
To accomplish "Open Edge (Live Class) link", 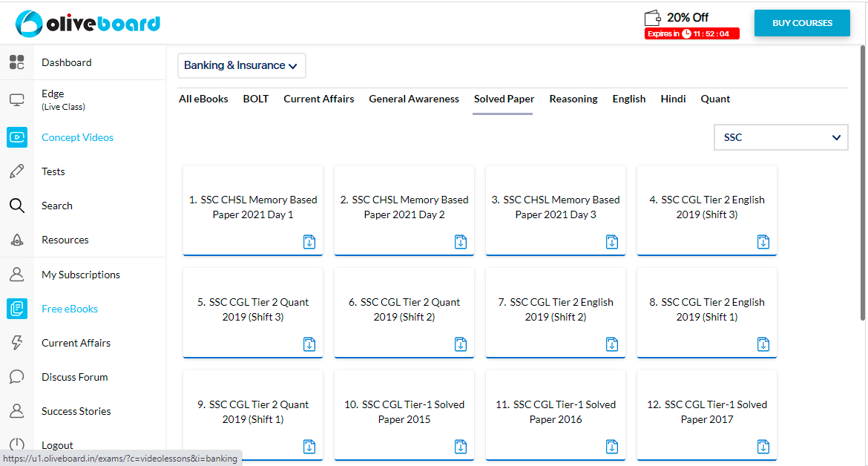I will (x=63, y=99).
